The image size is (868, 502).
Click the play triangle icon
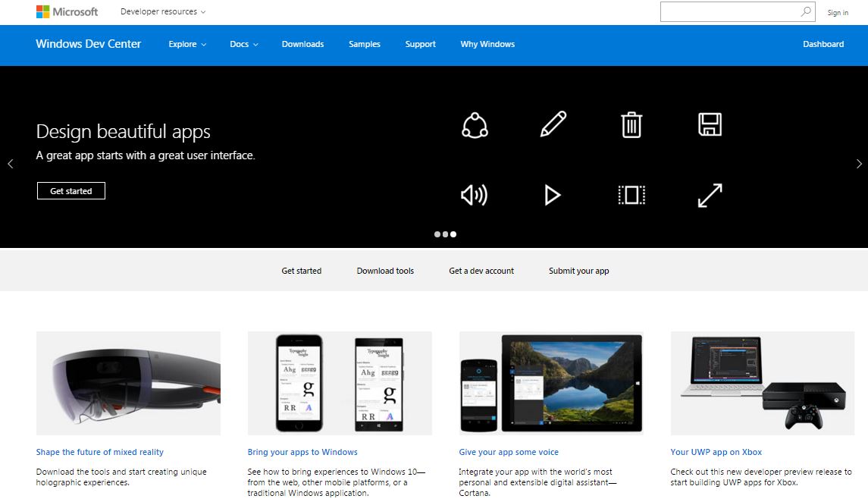point(553,195)
